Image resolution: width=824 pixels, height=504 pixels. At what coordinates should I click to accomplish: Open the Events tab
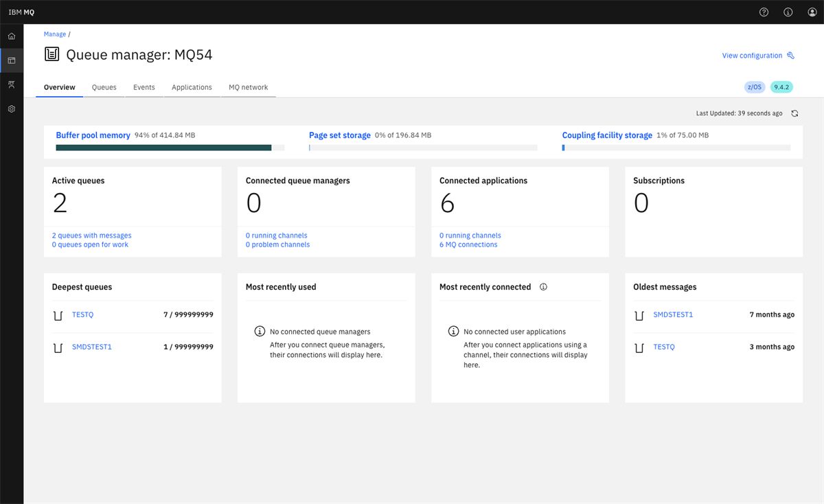(144, 87)
